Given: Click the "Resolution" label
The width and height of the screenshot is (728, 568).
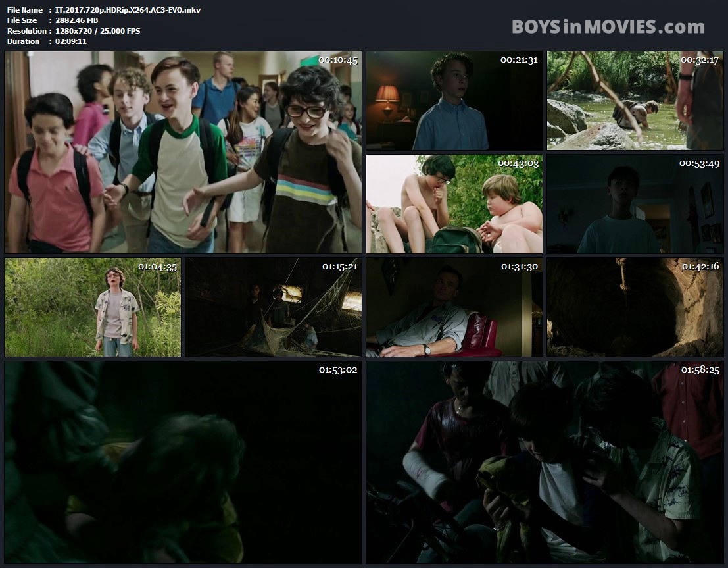Looking at the screenshot, I should coord(27,31).
